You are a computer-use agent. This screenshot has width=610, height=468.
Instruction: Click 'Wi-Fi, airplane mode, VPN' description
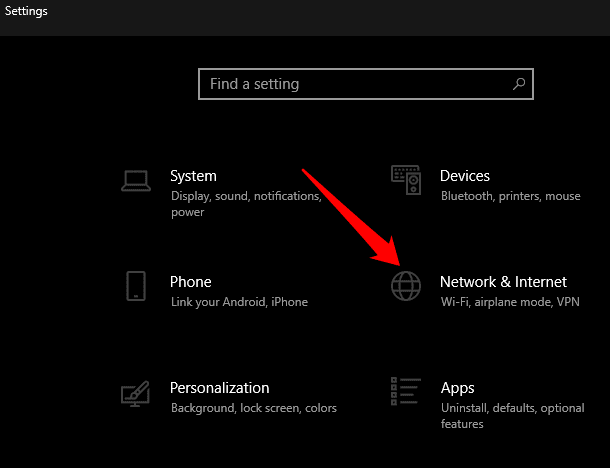click(510, 302)
